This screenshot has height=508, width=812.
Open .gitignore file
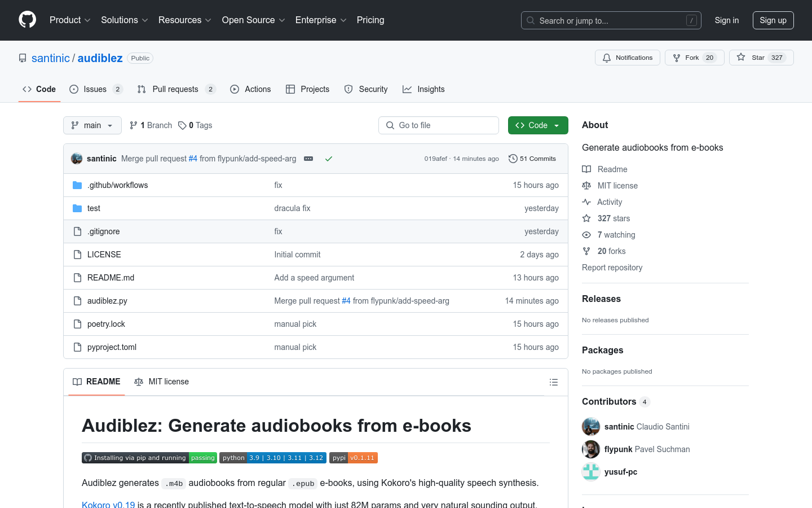[103, 231]
